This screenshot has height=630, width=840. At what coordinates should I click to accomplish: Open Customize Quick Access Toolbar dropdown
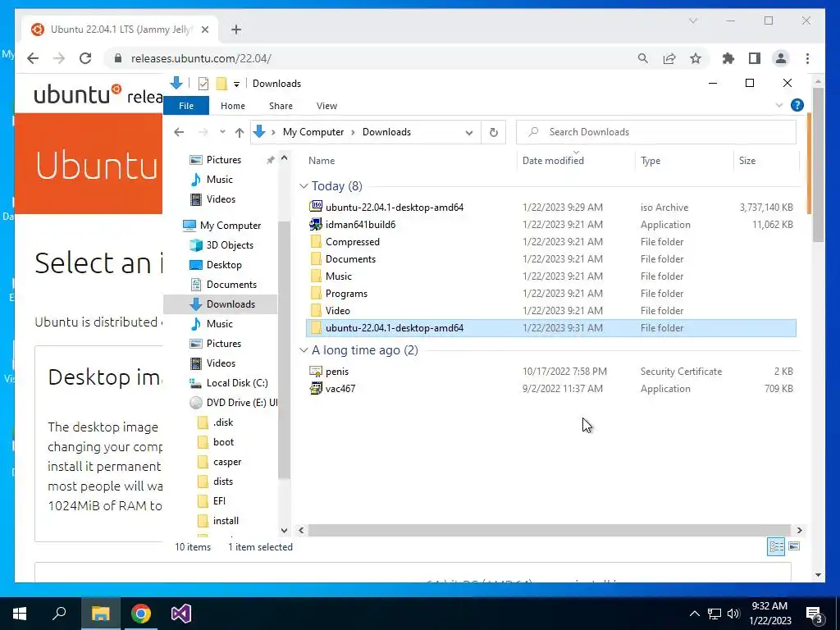click(x=236, y=84)
